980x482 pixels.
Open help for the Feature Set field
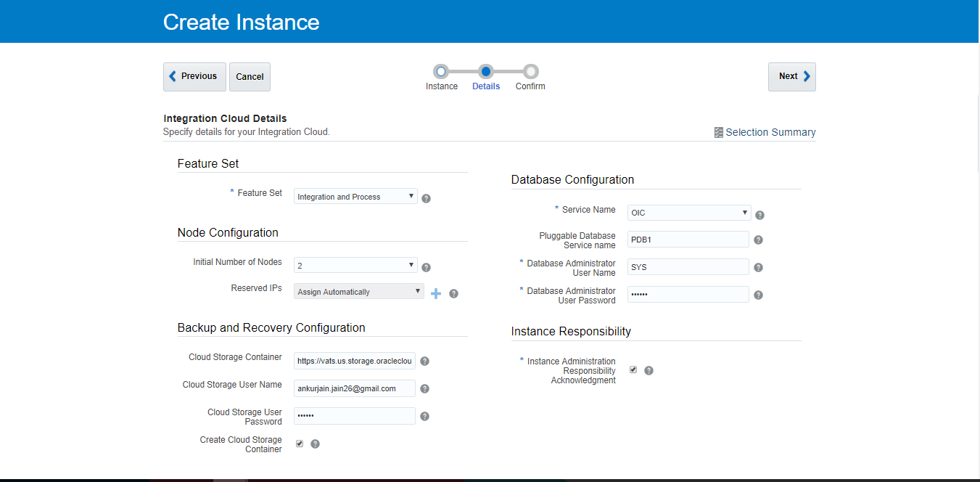pos(426,197)
